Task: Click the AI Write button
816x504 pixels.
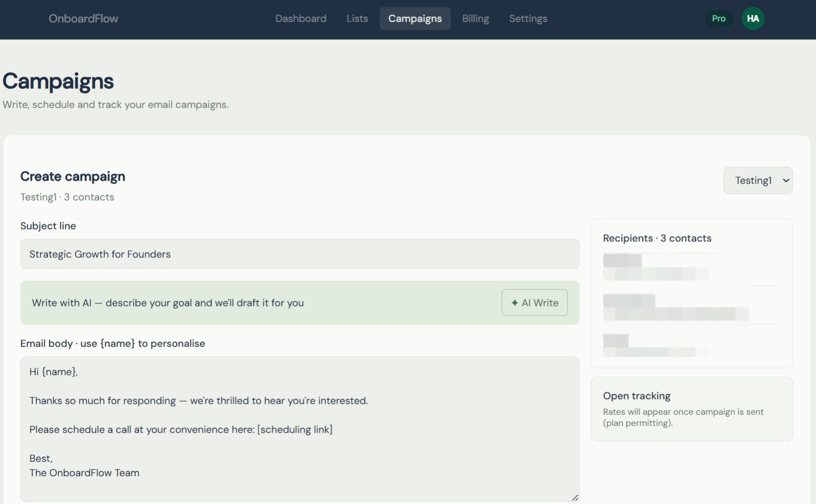Action: pyautogui.click(x=534, y=303)
